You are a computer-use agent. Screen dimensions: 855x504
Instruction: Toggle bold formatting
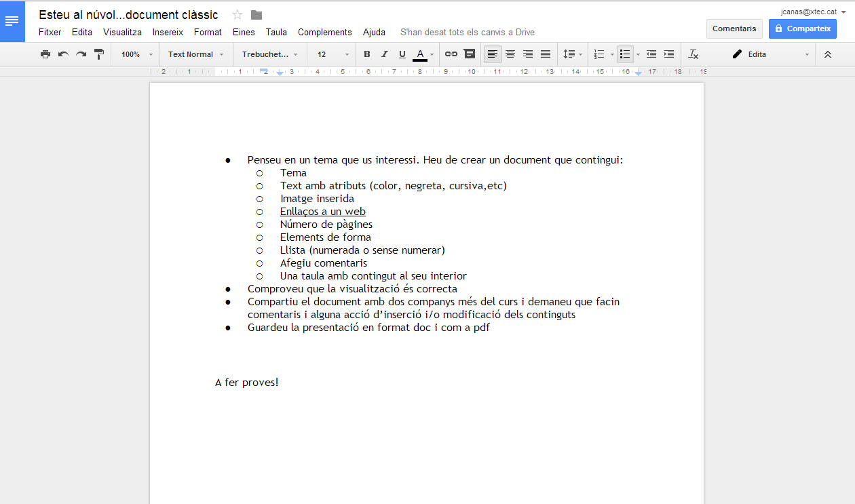coord(367,54)
